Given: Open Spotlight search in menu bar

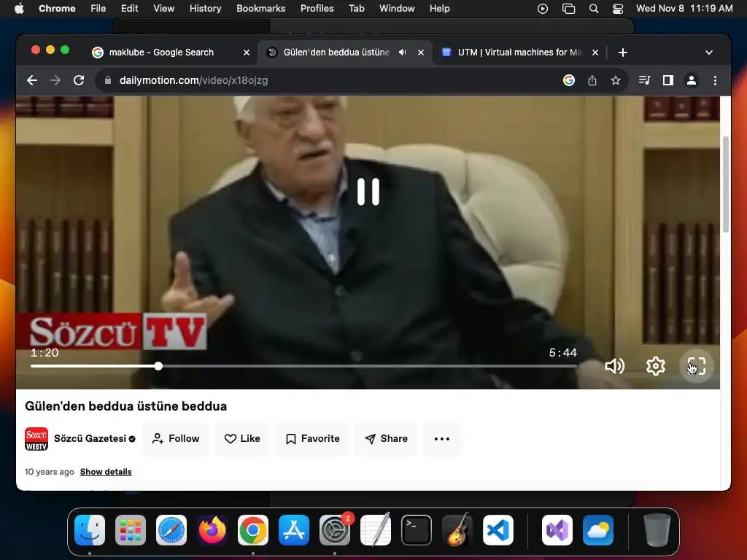Looking at the screenshot, I should (x=594, y=9).
